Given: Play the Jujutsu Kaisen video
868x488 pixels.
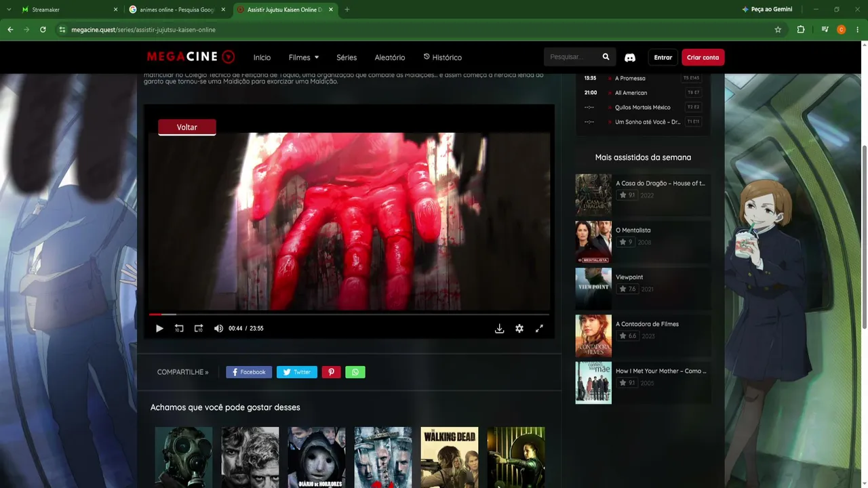Looking at the screenshot, I should (159, 329).
